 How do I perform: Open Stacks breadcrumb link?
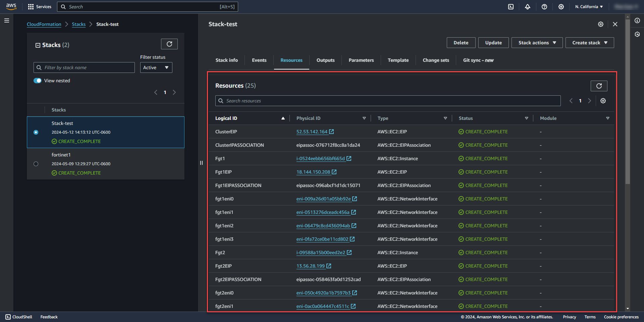click(x=79, y=24)
